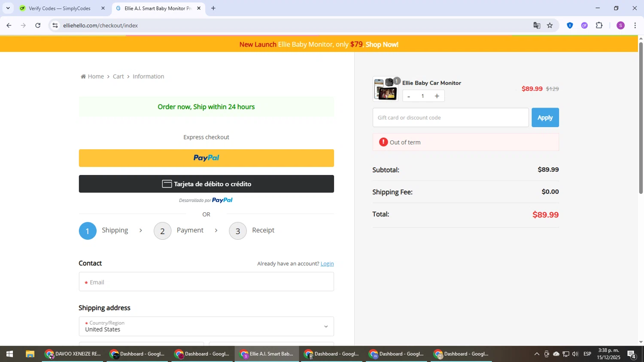Open OneDrive cloud tray icon
The image size is (644, 362).
pos(556,354)
